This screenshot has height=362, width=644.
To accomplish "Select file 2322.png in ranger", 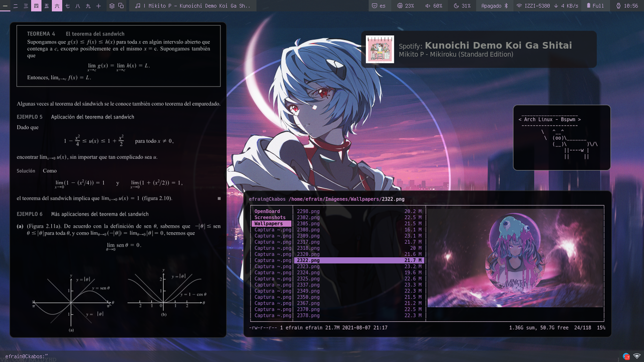I will pyautogui.click(x=309, y=260).
